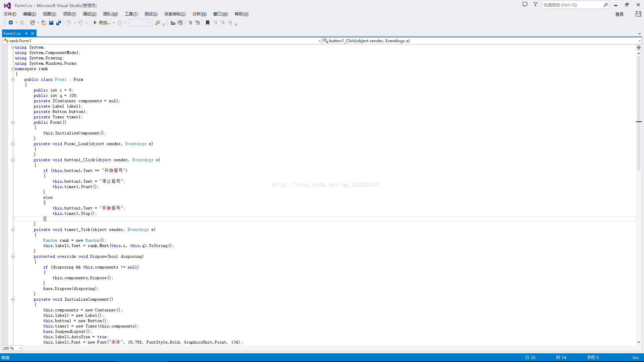Click the quick launch magnifier icon
This screenshot has width=644, height=362.
(605, 5)
